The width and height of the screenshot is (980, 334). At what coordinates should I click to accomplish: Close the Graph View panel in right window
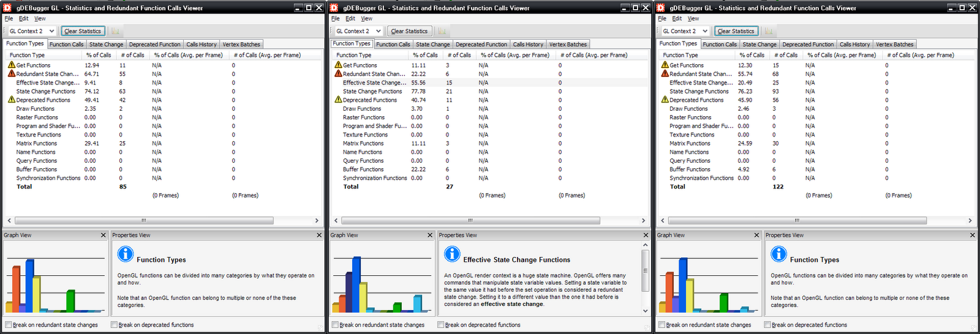pyautogui.click(x=756, y=235)
